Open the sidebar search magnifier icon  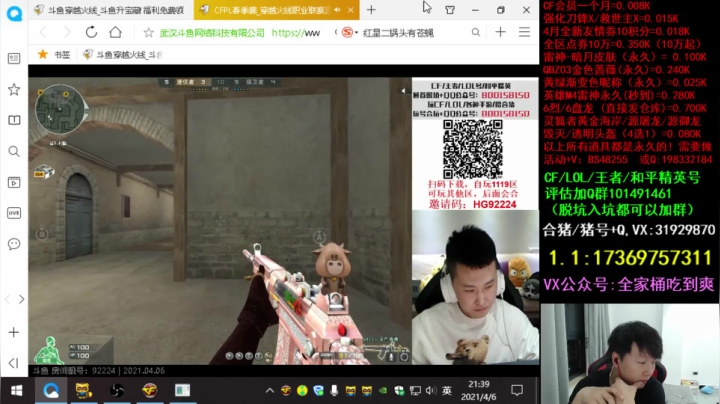tap(14, 151)
